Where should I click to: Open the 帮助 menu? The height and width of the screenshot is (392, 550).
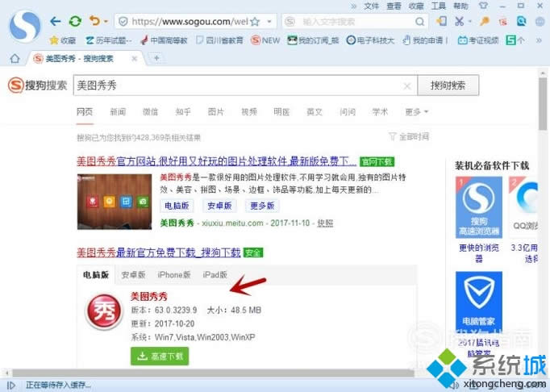point(460,6)
